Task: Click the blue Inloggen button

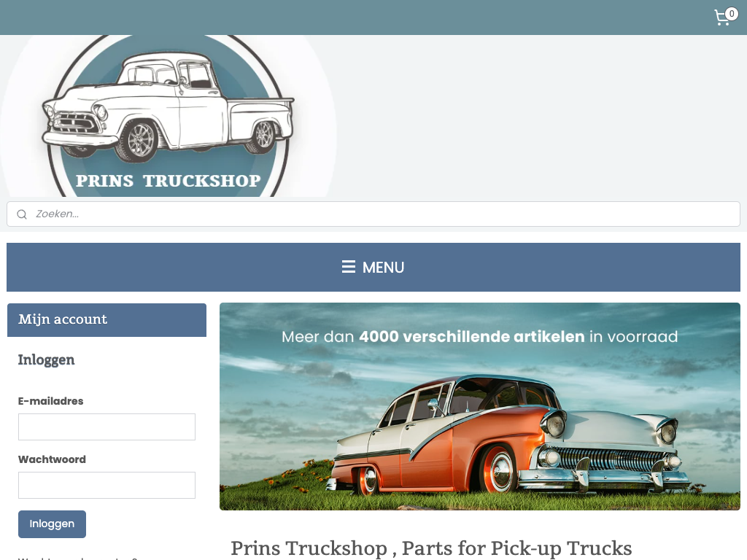Action: [x=52, y=524]
